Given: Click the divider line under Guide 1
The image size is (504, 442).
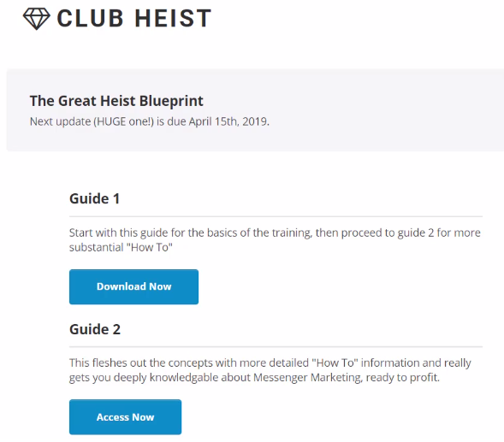Looking at the screenshot, I should [276, 217].
